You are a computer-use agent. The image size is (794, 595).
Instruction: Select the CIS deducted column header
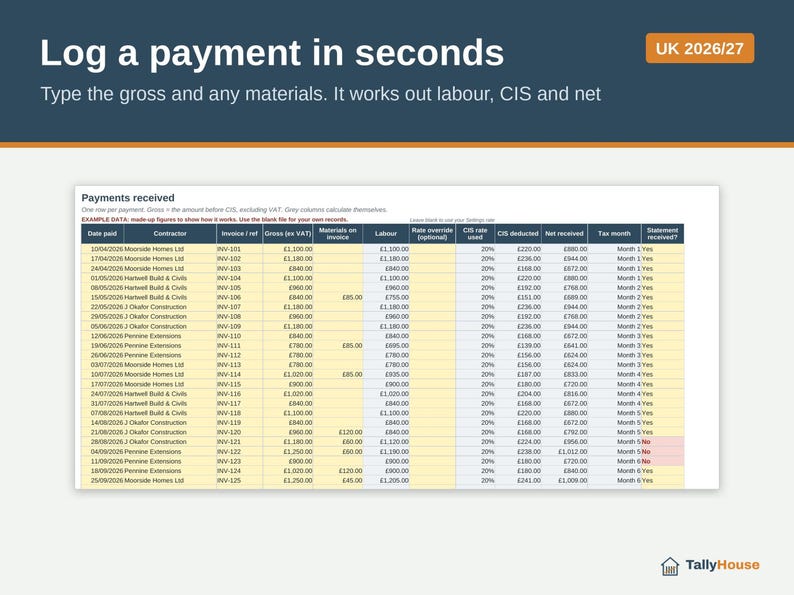[x=518, y=234]
